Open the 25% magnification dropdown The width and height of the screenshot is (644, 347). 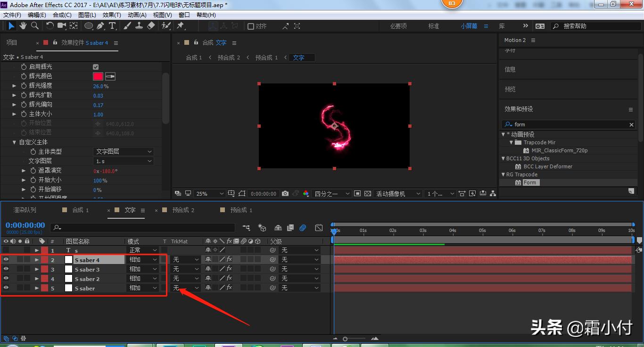click(x=210, y=193)
